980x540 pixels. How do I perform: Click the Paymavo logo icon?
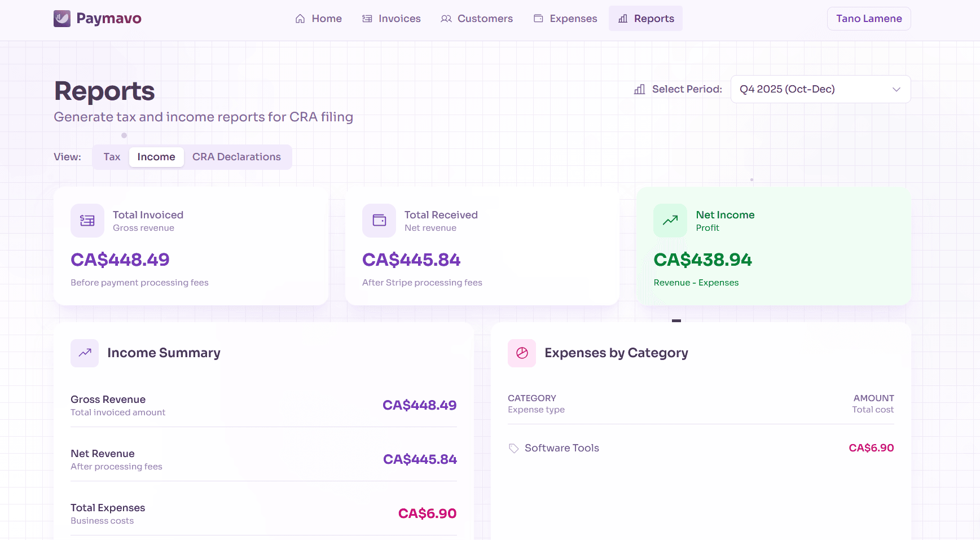point(62,18)
